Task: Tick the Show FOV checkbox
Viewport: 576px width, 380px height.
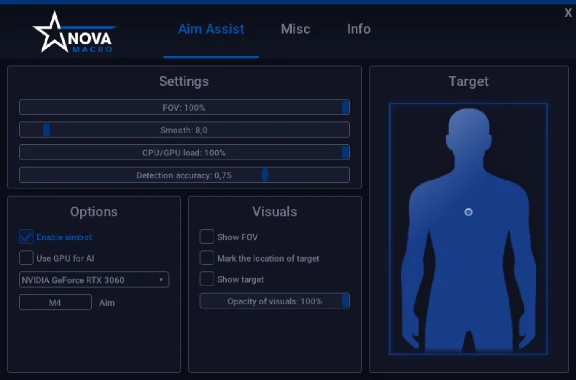Action: (x=207, y=237)
